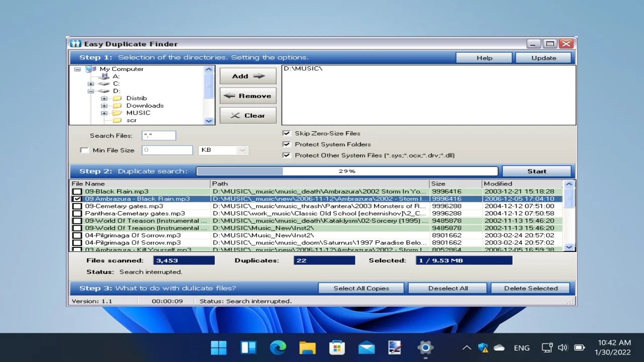This screenshot has height=362, width=644.
Task: Check the first 04-Pilgrimaga Of Sorrow.mp3 checkbox
Action: [77, 235]
